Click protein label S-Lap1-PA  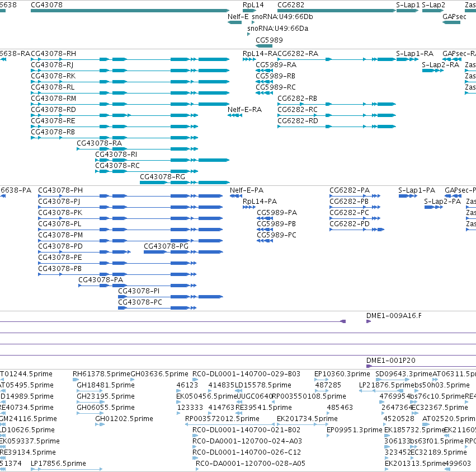417,190
